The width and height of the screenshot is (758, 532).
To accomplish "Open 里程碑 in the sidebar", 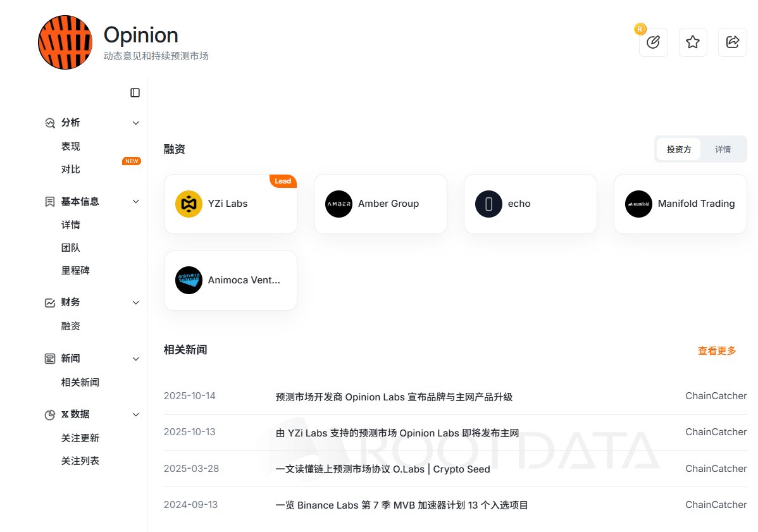I will pos(75,270).
